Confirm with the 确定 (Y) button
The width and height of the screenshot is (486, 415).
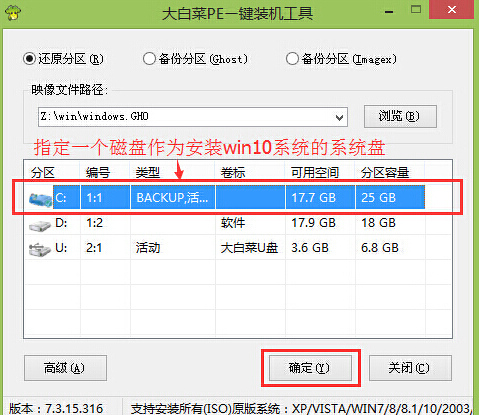[310, 368]
